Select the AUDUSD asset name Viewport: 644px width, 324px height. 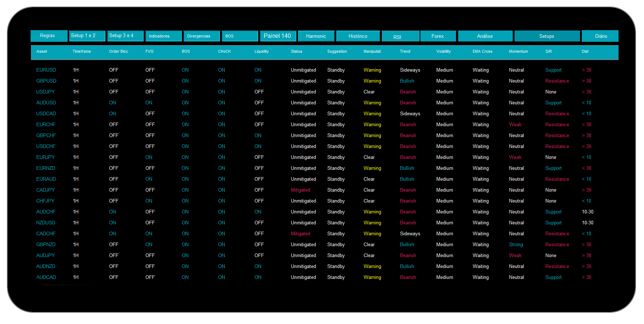[x=46, y=103]
